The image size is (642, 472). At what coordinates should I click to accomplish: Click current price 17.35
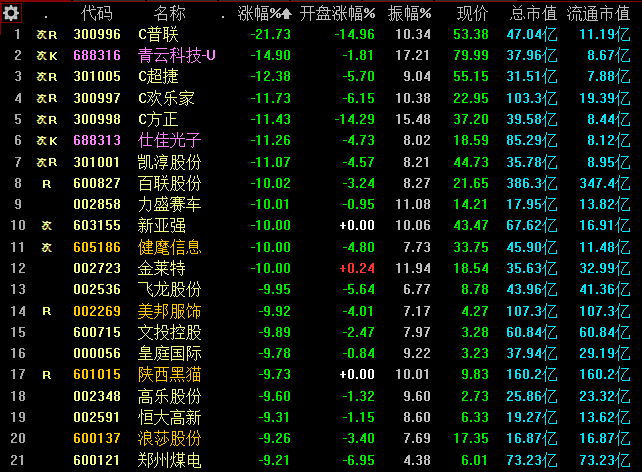[471, 438]
